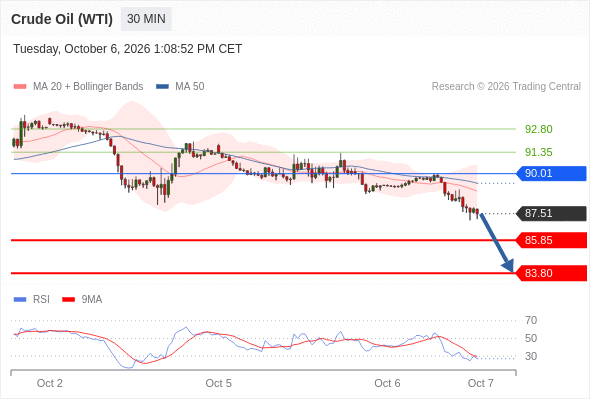The width and height of the screenshot is (590, 400).
Task: Click the MA 50 legend label
Action: 190,87
